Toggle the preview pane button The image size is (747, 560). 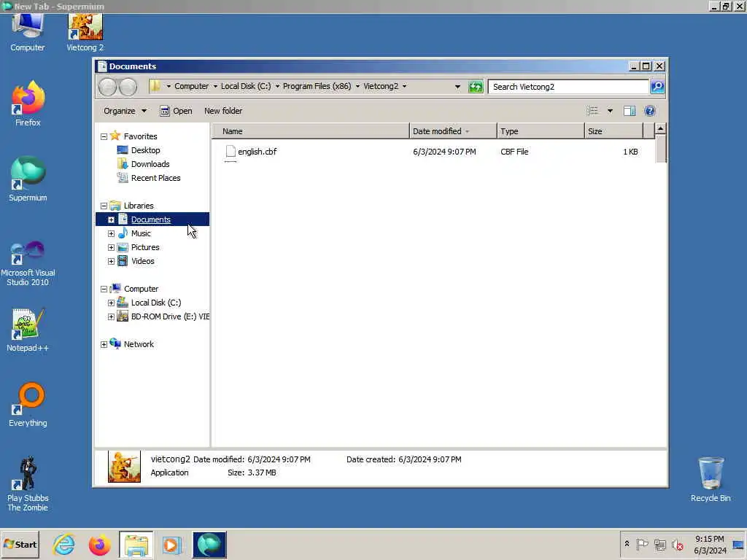630,111
